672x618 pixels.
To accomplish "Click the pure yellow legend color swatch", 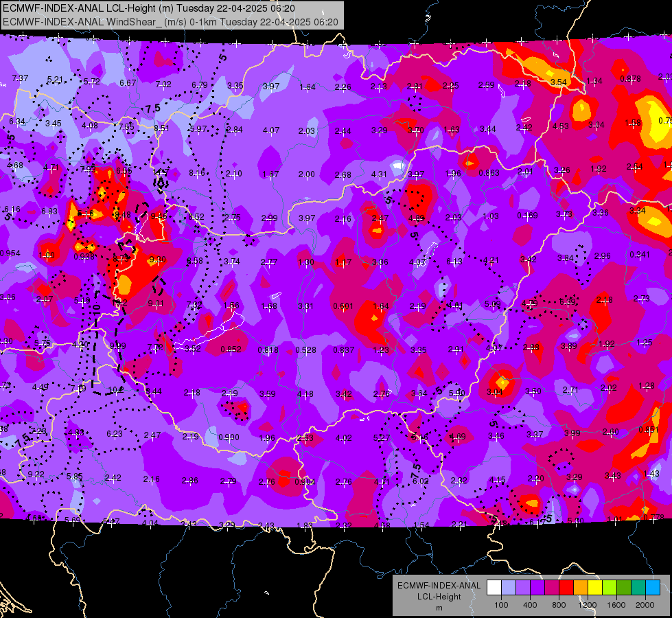I will 595,588.
